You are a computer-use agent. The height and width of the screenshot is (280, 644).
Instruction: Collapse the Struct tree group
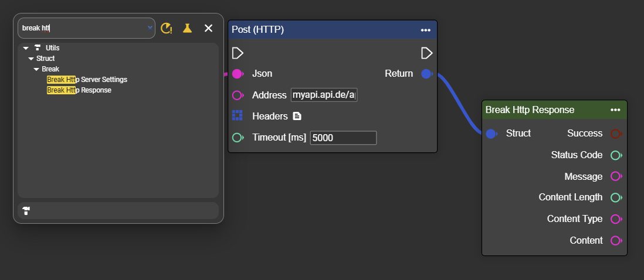31,59
